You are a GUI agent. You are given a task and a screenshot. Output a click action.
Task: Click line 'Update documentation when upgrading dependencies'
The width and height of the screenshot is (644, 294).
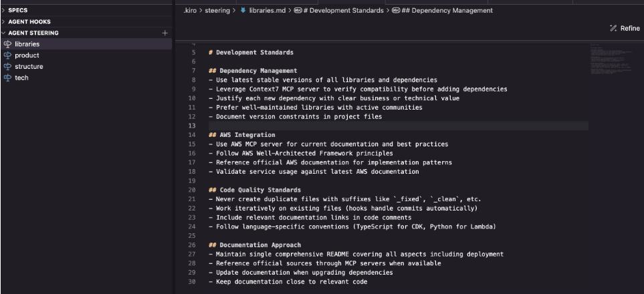pyautogui.click(x=301, y=272)
